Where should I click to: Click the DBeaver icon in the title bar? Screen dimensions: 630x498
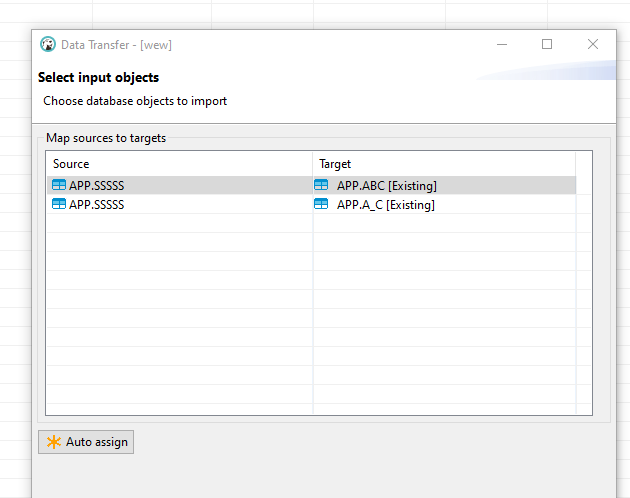[x=48, y=44]
